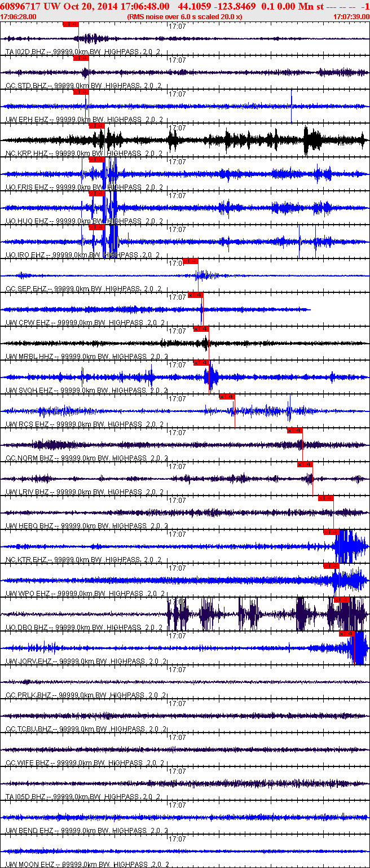Select the pick marker on UW EPH trace
This screenshot has height=868, width=370.
[x=81, y=92]
